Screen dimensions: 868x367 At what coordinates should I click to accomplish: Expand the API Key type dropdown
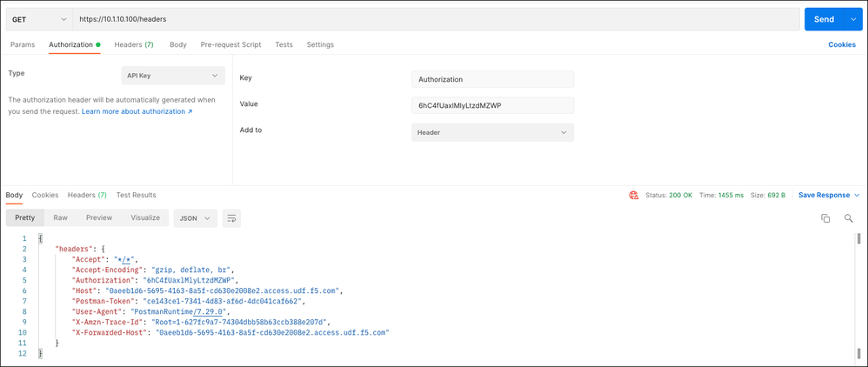click(x=173, y=76)
